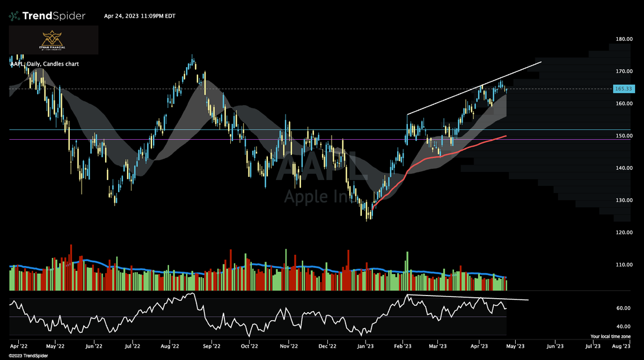644x360 pixels.
Task: Click the 140.00 price axis label
Action: [624, 168]
